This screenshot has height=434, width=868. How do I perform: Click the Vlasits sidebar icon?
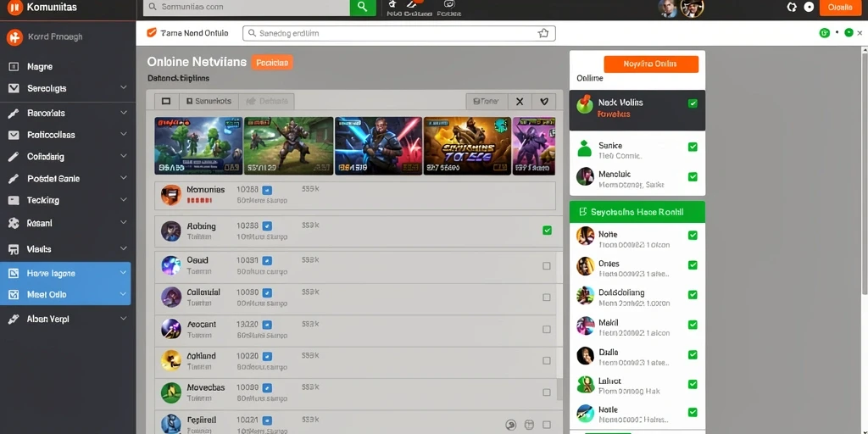pos(14,249)
